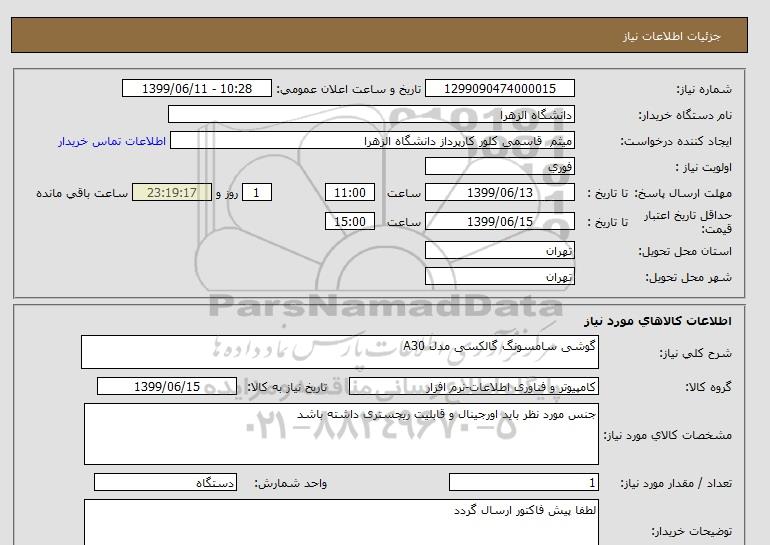The width and height of the screenshot is (770, 545).
Task: Click the label حداقل تاریخ اعتبار قیمت
Action: tap(688, 221)
